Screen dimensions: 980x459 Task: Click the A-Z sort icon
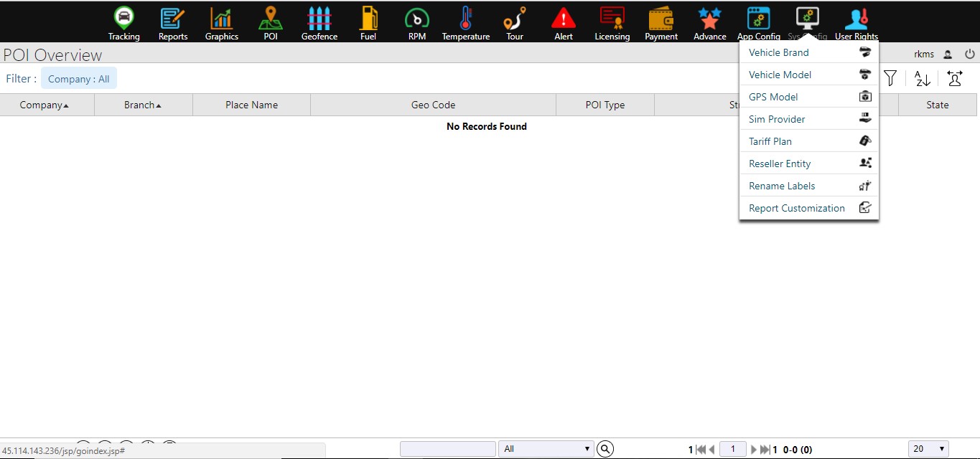pyautogui.click(x=923, y=78)
